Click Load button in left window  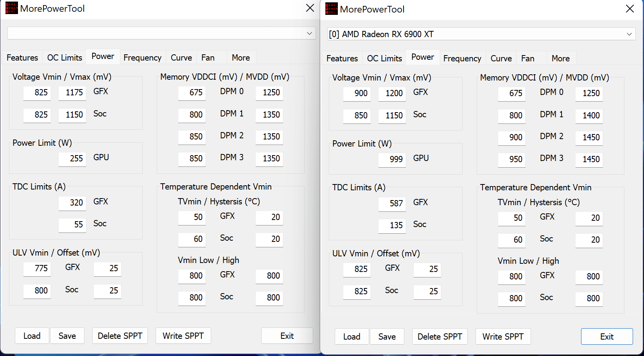pos(32,336)
